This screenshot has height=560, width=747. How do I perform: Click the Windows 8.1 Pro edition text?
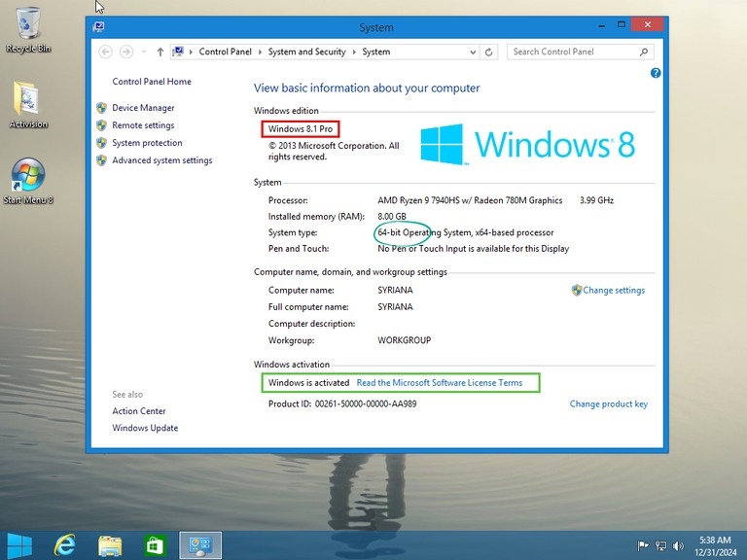click(x=301, y=129)
